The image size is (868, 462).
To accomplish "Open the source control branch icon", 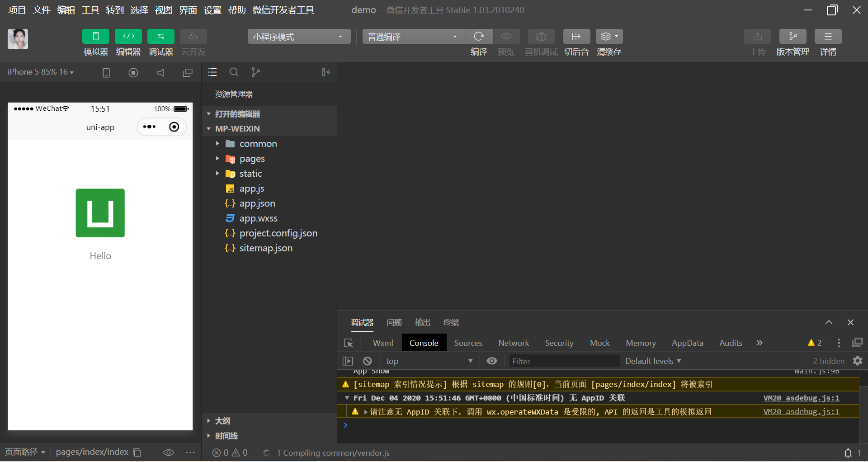I will [x=255, y=72].
